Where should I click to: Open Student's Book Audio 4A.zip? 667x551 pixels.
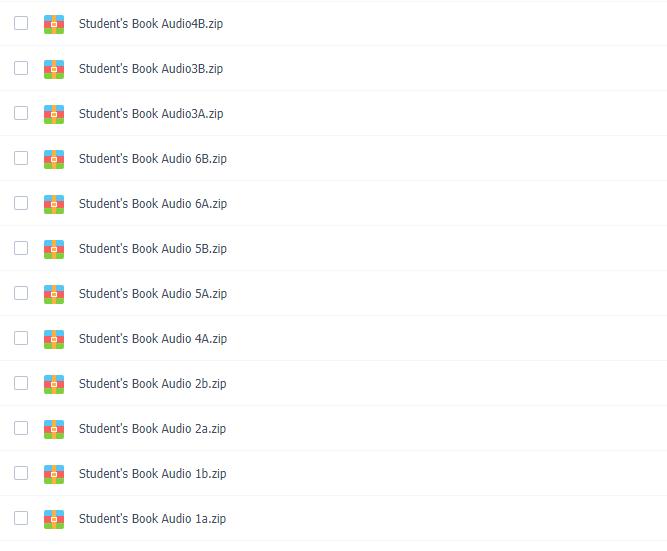coord(153,339)
